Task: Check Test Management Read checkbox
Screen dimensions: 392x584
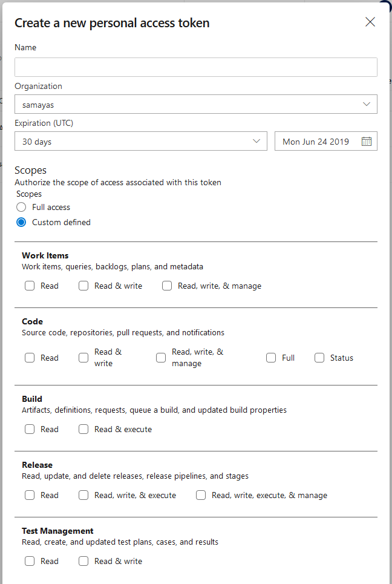Action: point(30,561)
